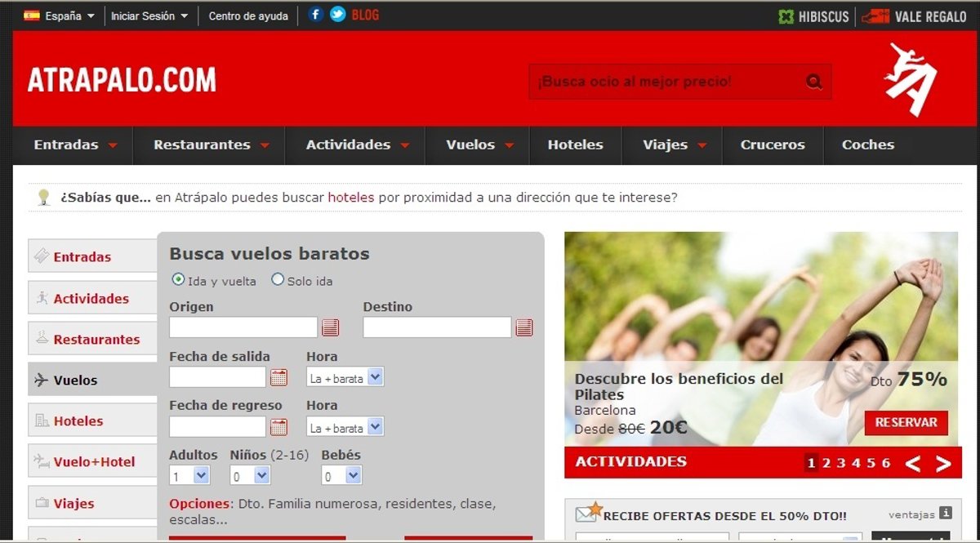Open calendar for Fecha de salida
The image size is (980, 543).
tap(278, 377)
